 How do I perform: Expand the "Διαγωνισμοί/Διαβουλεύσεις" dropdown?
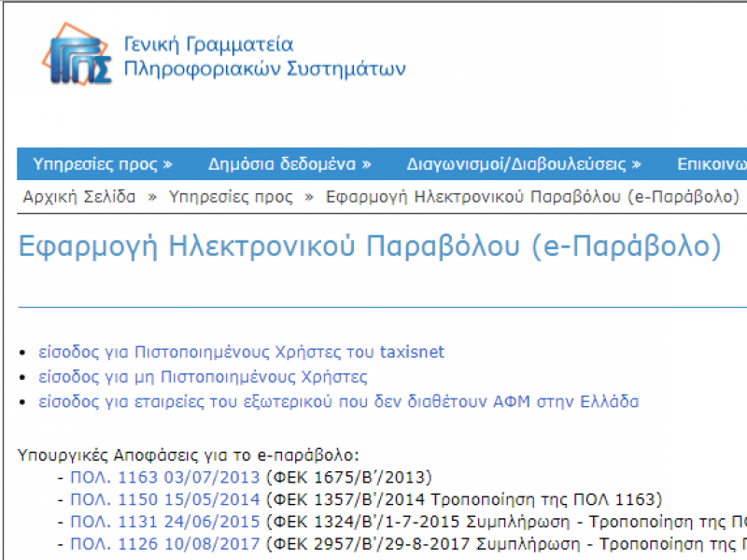514,162
